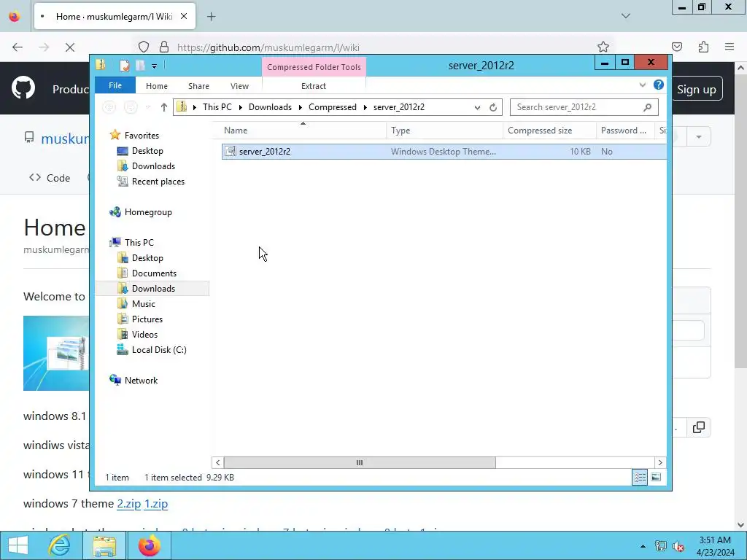Expand the ribbon with the chevron arrow

[x=642, y=85]
